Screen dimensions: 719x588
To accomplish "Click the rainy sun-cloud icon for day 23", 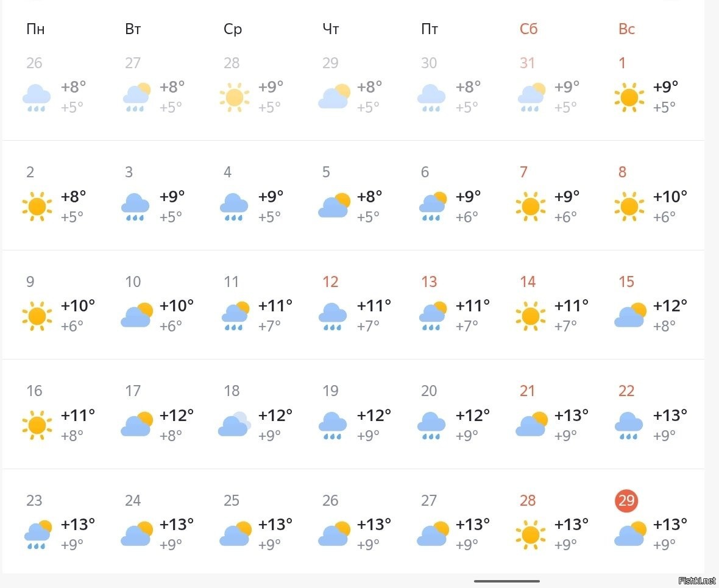I will pos(38,535).
